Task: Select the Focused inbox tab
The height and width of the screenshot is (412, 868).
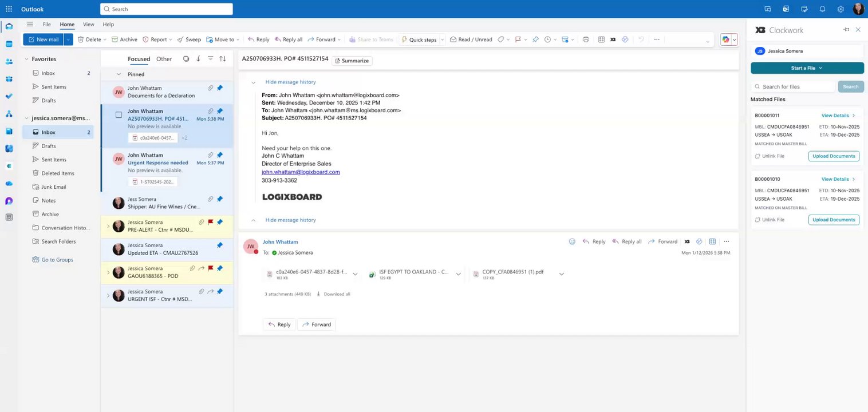Action: 139,59
